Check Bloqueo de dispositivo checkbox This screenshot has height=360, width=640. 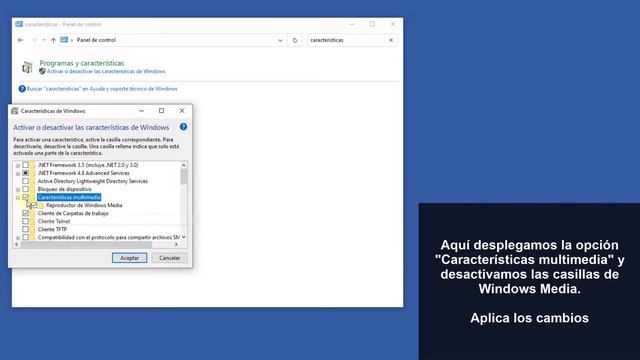25,189
